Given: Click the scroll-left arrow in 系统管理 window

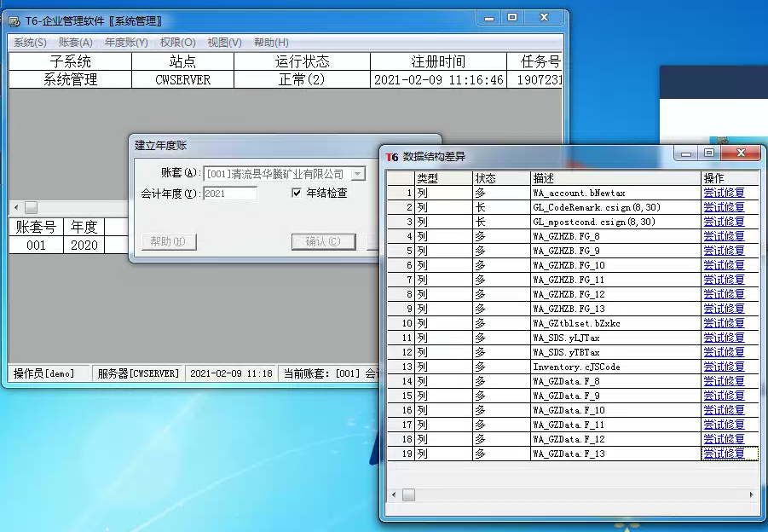Looking at the screenshot, I should (x=16, y=208).
